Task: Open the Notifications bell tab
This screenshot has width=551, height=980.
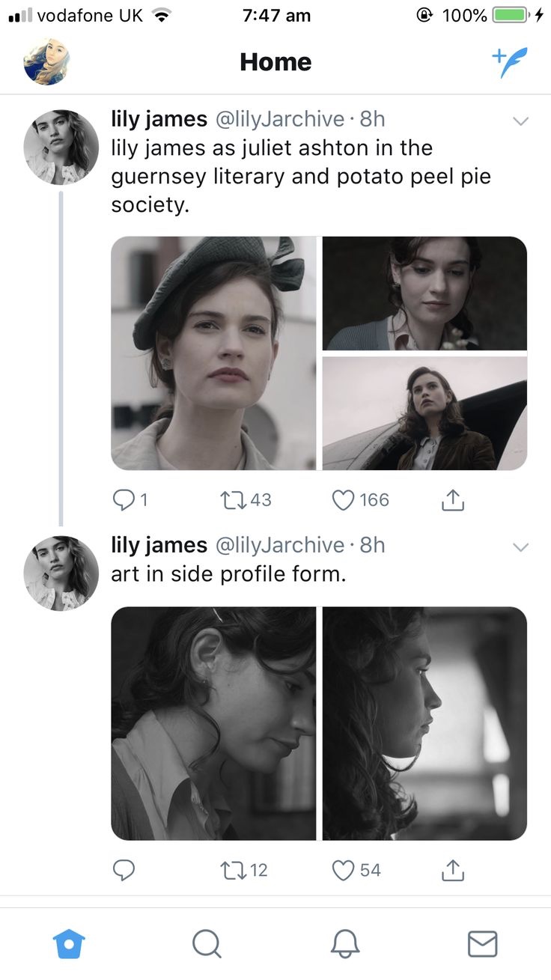Action: coord(344,943)
